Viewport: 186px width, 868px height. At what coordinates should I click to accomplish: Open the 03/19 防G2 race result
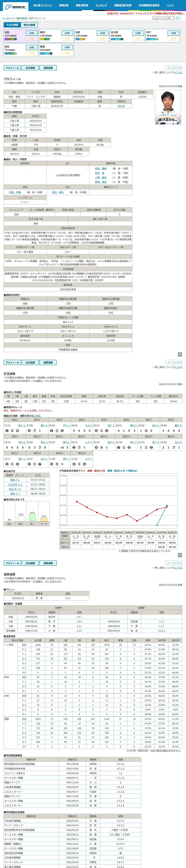[22, 442]
